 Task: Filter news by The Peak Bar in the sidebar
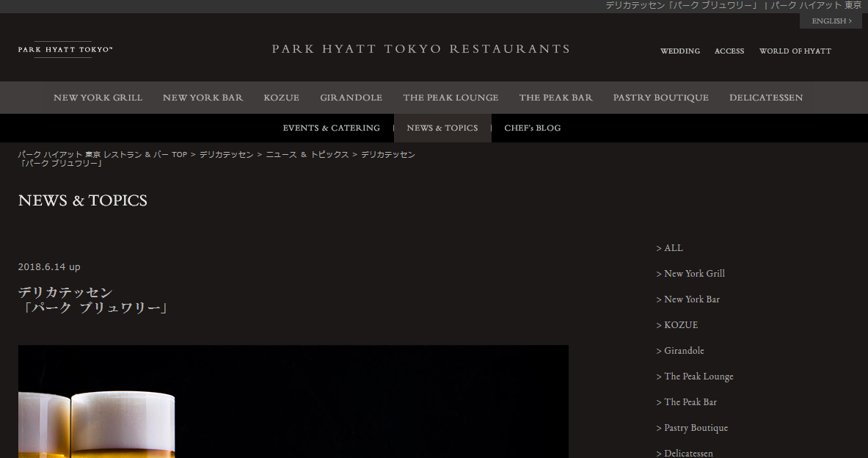click(687, 402)
